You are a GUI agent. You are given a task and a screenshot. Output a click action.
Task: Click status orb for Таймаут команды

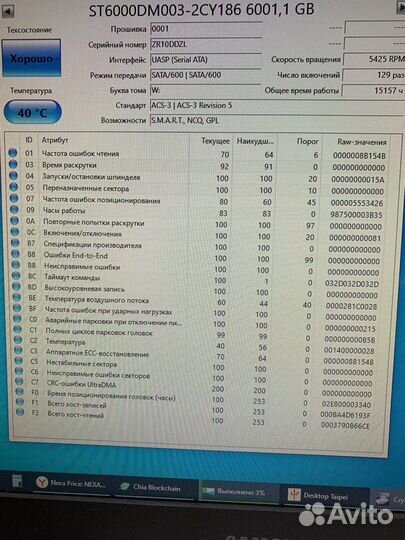pyautogui.click(x=16, y=276)
